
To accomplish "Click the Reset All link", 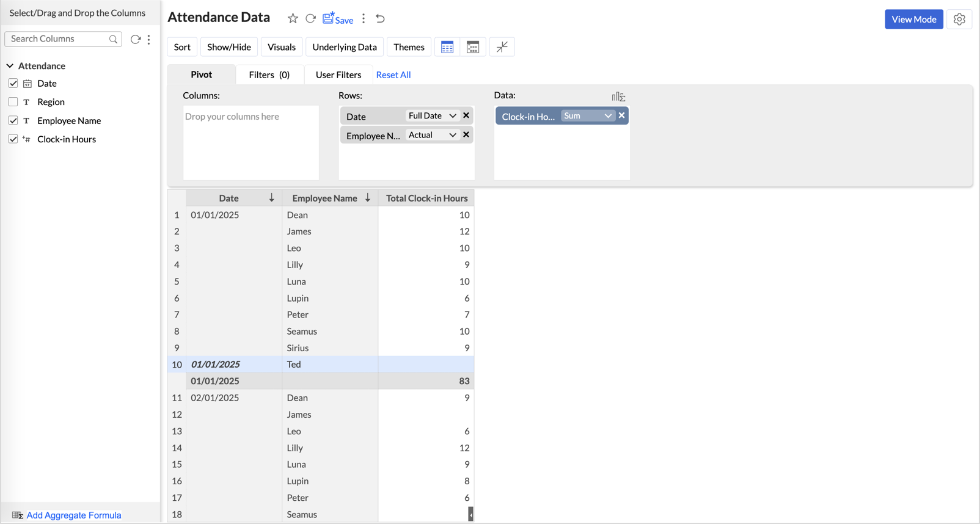I will click(393, 75).
